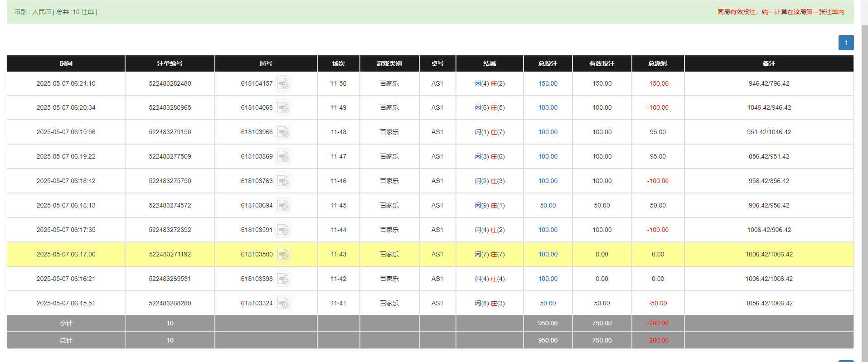The height and width of the screenshot is (362, 868).
Task: Click the 总派彩 column header
Action: point(658,63)
